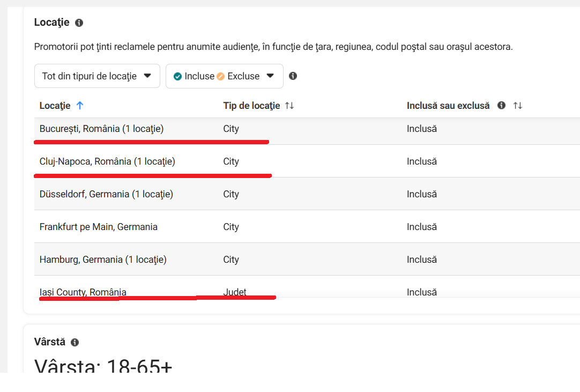Click info icon next to Locație heading

pyautogui.click(x=79, y=23)
